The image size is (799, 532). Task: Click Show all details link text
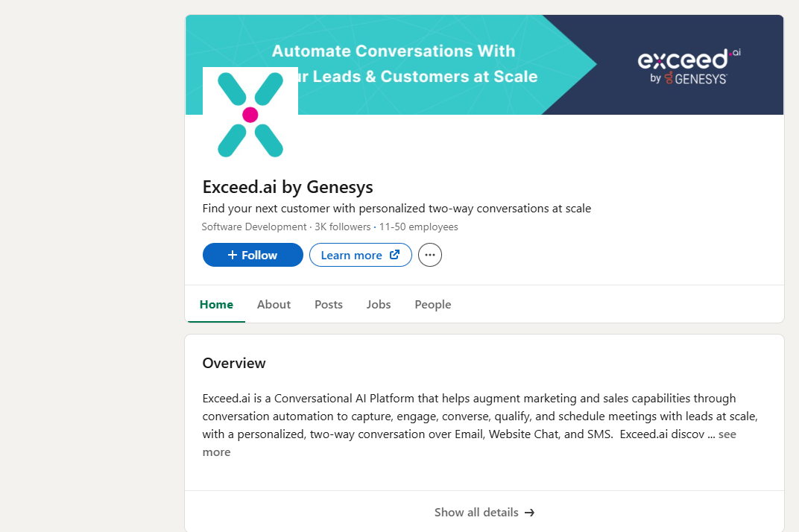tap(476, 513)
